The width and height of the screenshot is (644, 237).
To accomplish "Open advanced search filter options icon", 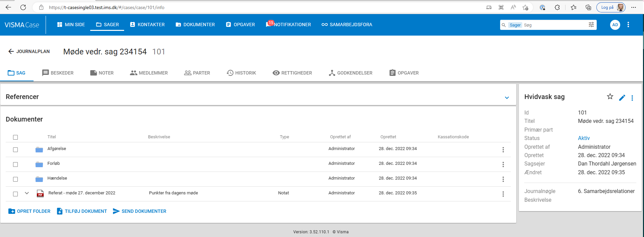I will tap(591, 25).
